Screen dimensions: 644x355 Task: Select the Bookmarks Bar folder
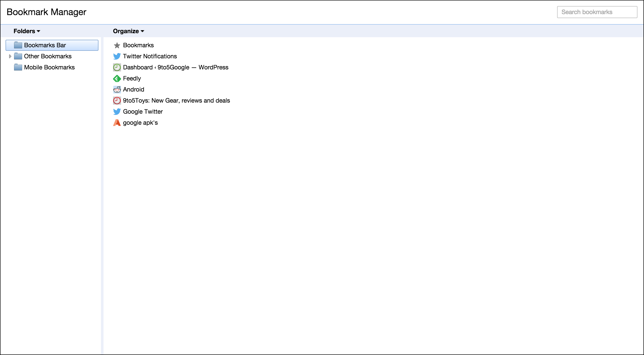45,45
